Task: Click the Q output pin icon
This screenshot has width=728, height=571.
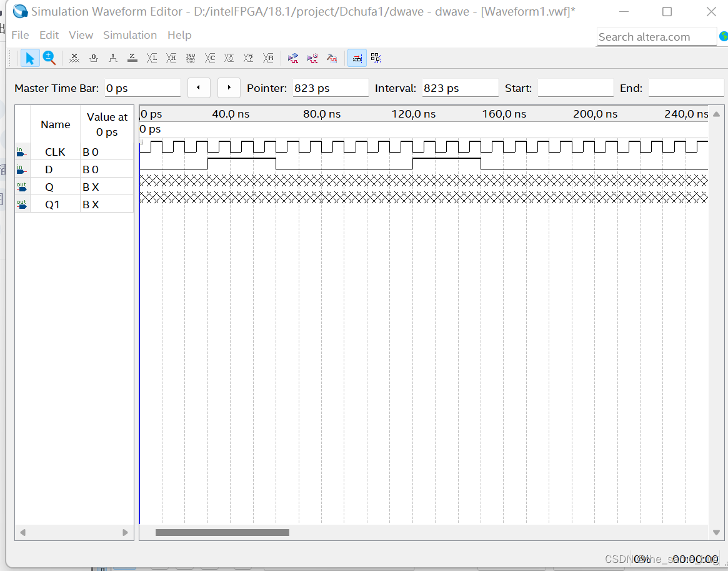Action: click(x=21, y=187)
